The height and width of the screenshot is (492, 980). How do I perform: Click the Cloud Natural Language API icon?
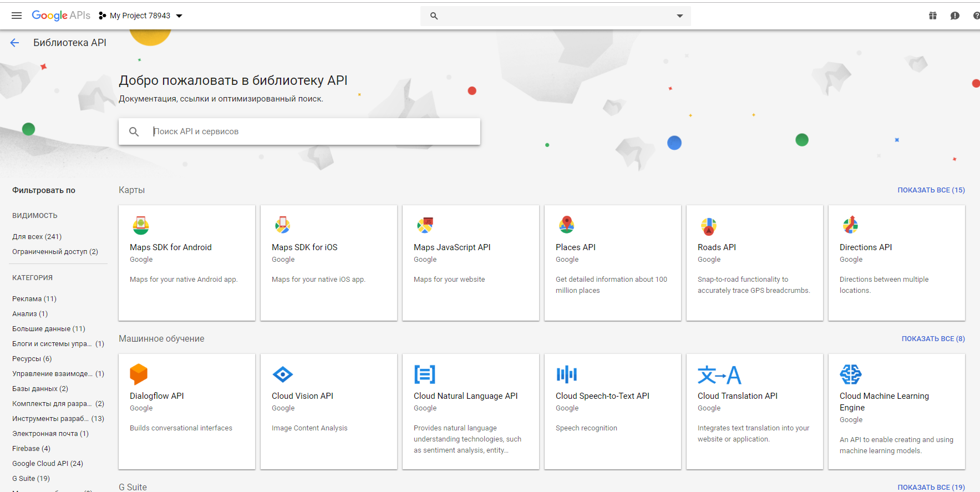(425, 374)
